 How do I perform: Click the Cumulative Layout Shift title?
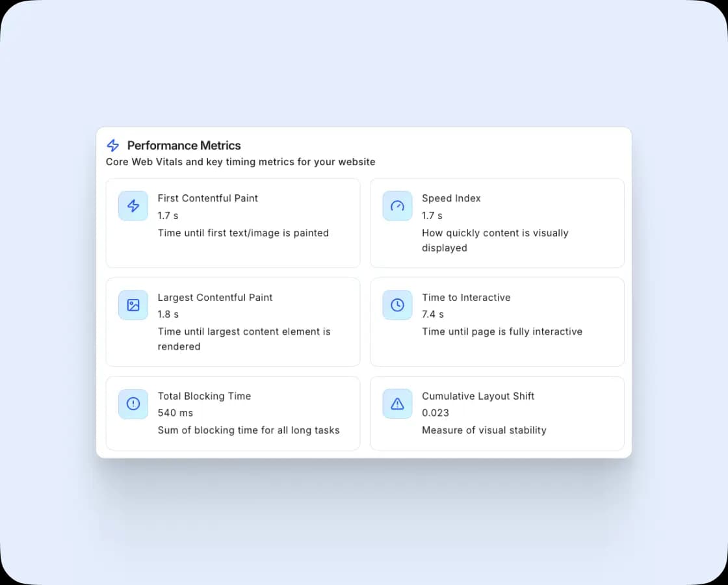coord(478,396)
